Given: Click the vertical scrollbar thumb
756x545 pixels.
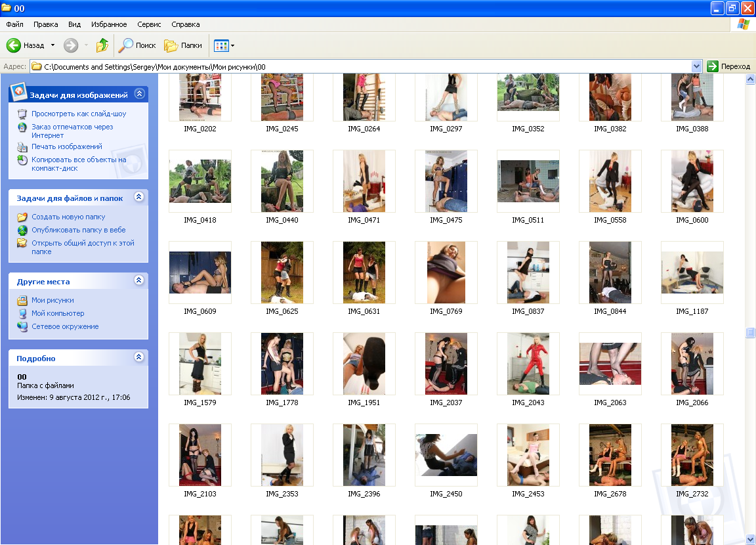Looking at the screenshot, I should (x=750, y=332).
